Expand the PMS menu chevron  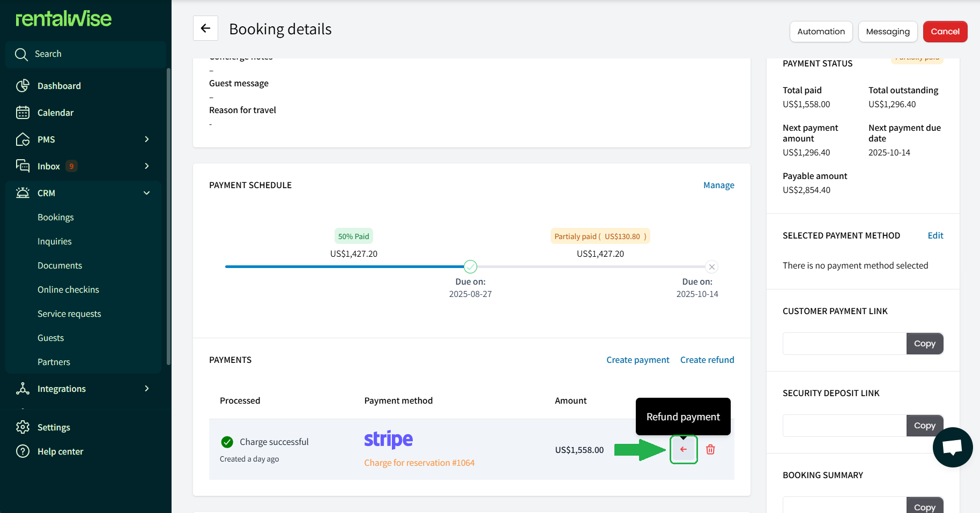click(147, 139)
